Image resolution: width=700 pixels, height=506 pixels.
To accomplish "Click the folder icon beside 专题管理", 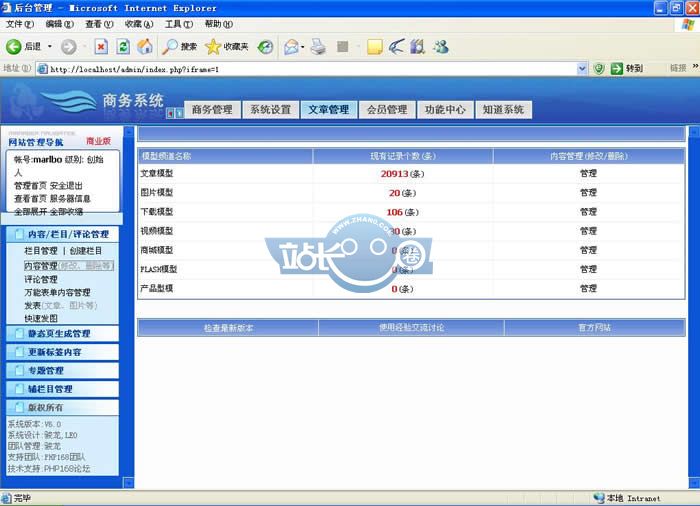I will click(x=19, y=370).
